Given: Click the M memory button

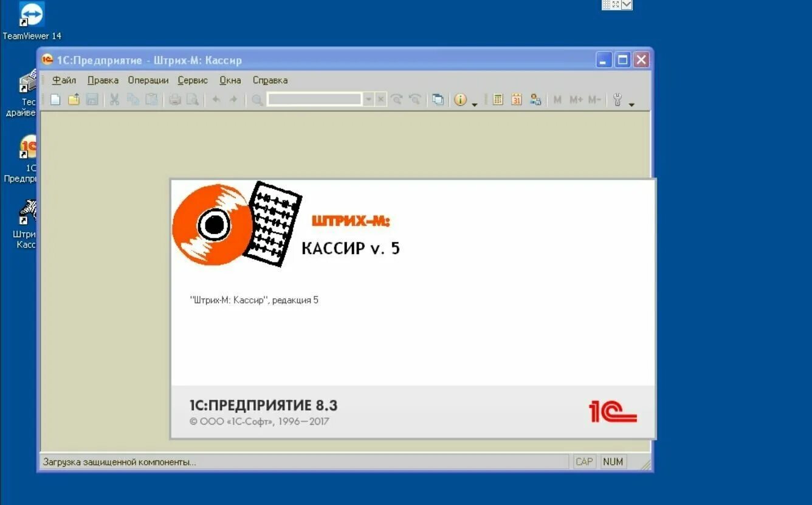Looking at the screenshot, I should coord(557,100).
